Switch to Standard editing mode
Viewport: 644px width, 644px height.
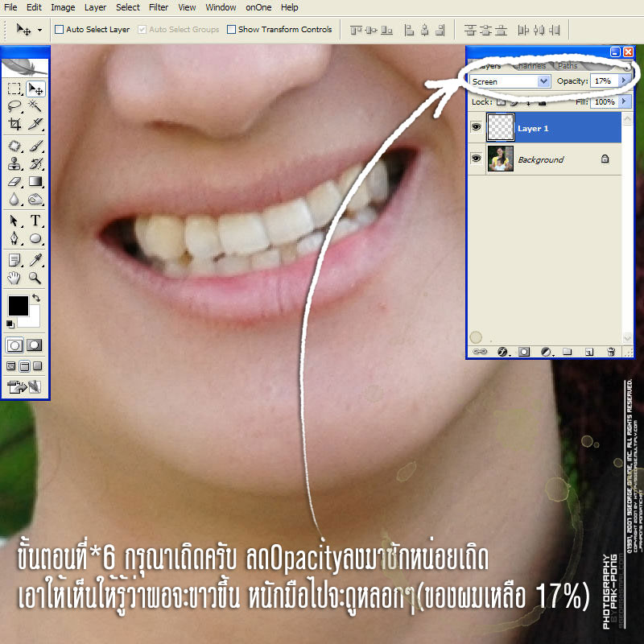14,345
